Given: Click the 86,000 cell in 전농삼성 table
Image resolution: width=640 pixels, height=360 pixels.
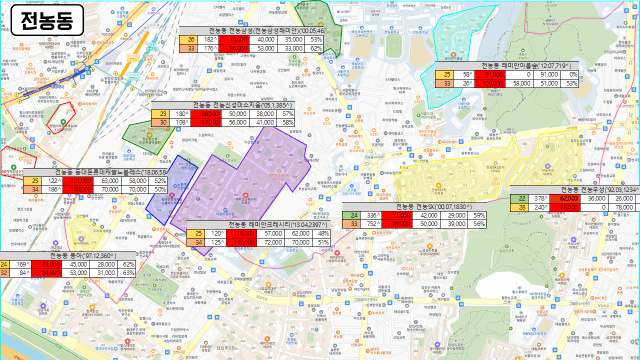Looking at the screenshot, I should click(x=234, y=49).
